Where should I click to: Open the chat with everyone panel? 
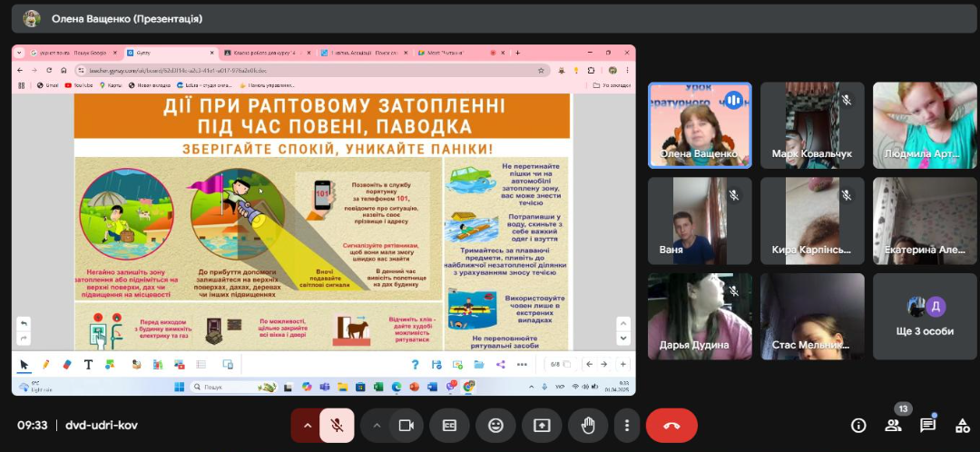(927, 426)
